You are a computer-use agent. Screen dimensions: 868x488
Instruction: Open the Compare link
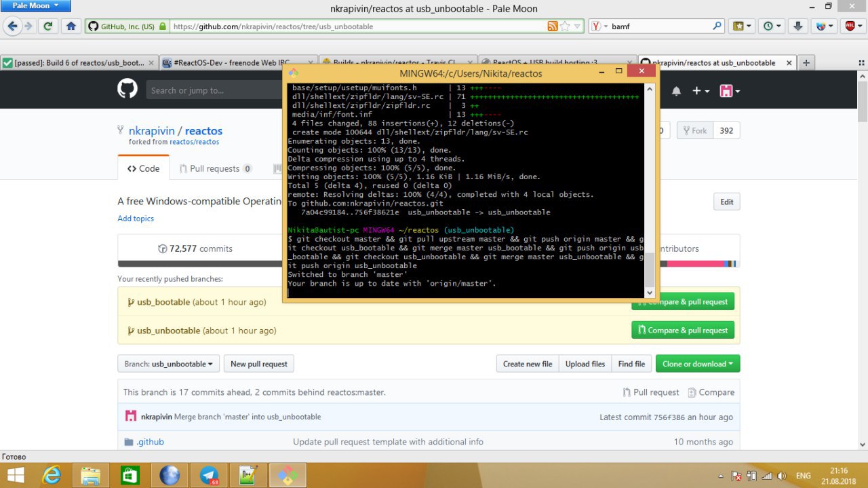[711, 392]
